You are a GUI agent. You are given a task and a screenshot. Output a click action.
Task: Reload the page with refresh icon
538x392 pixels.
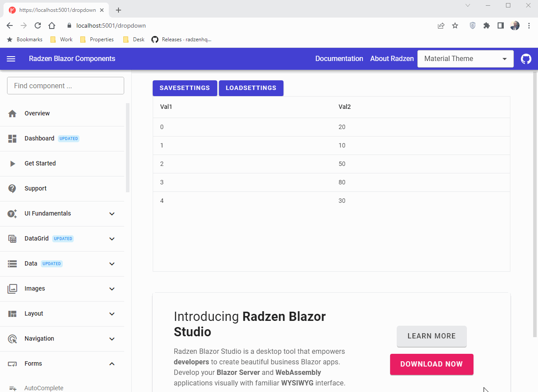point(38,25)
